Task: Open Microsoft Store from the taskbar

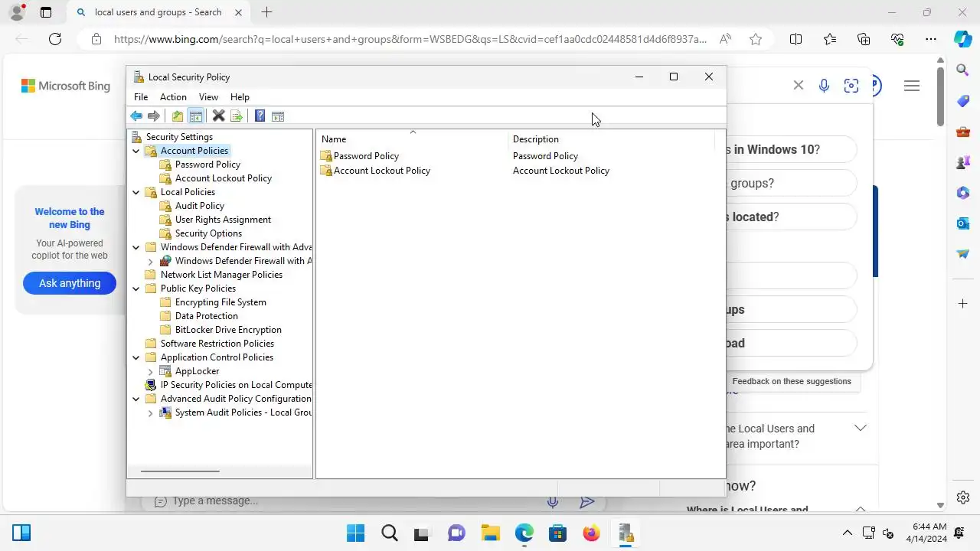Action: pyautogui.click(x=557, y=533)
